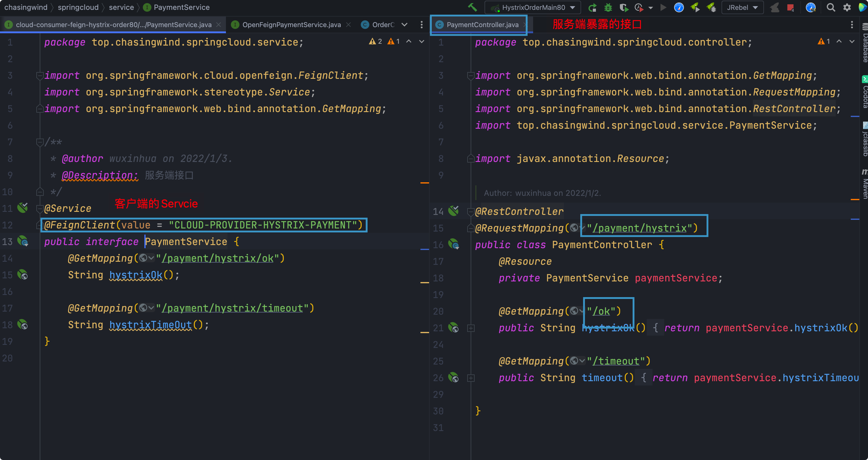Open IDE settings gear icon

click(847, 7)
